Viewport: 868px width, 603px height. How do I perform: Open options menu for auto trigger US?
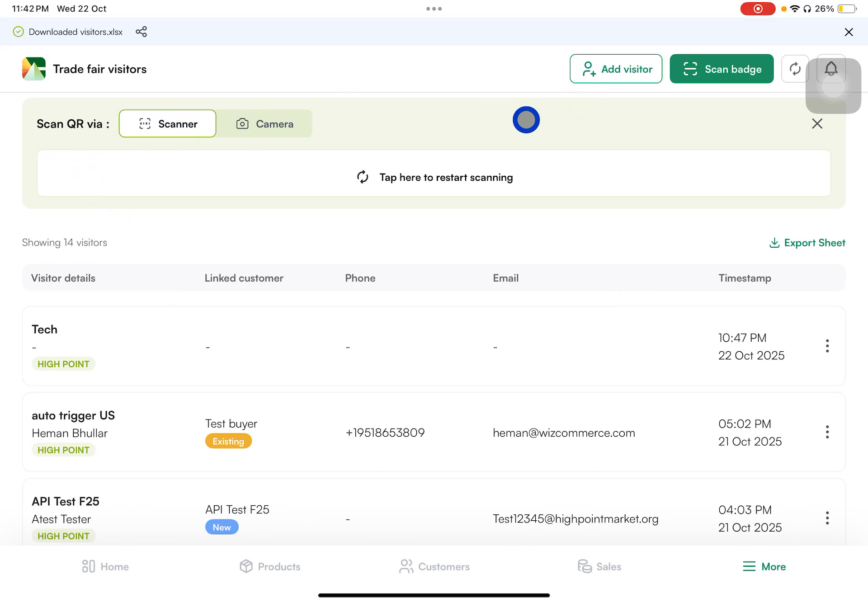click(827, 432)
